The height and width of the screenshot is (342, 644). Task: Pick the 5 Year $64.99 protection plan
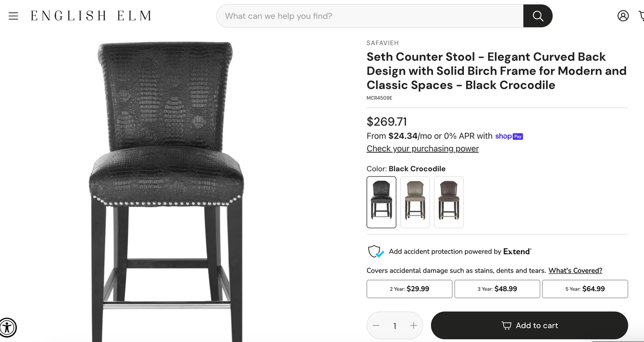click(x=585, y=289)
